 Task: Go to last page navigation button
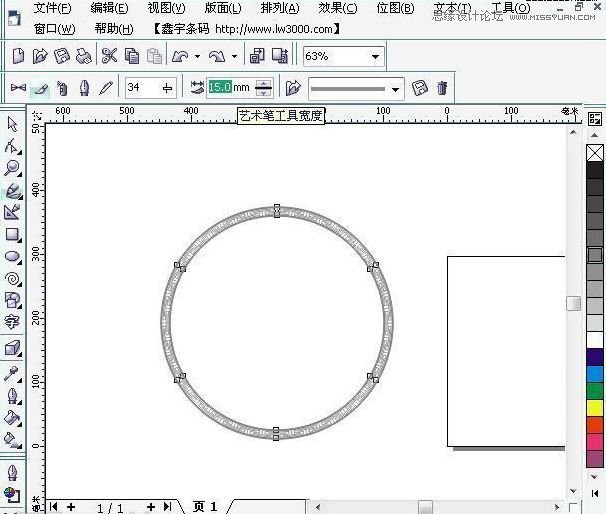click(168, 506)
